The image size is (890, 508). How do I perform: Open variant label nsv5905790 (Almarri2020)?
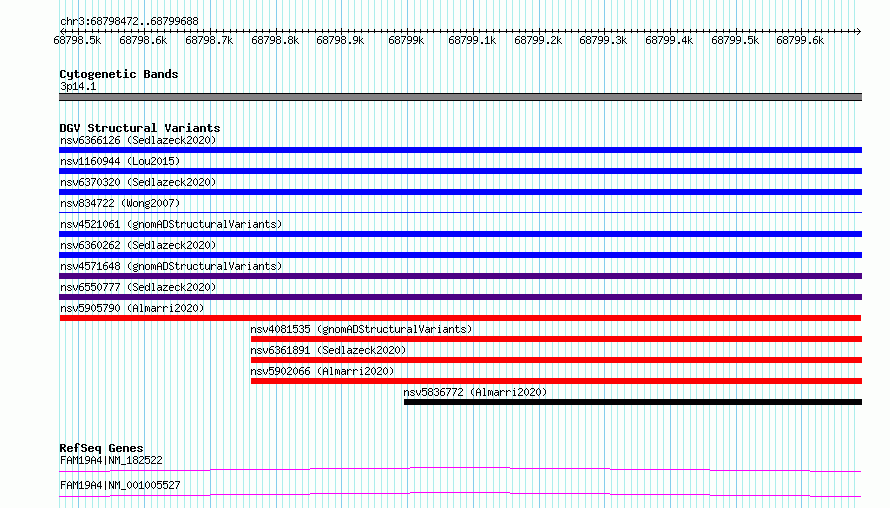pos(132,308)
